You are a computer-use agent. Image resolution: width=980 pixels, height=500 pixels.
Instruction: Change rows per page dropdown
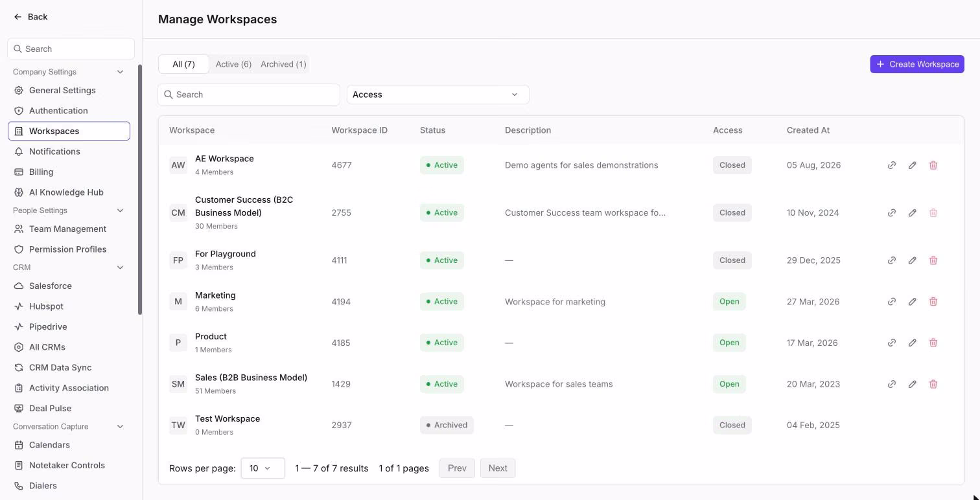coord(262,468)
